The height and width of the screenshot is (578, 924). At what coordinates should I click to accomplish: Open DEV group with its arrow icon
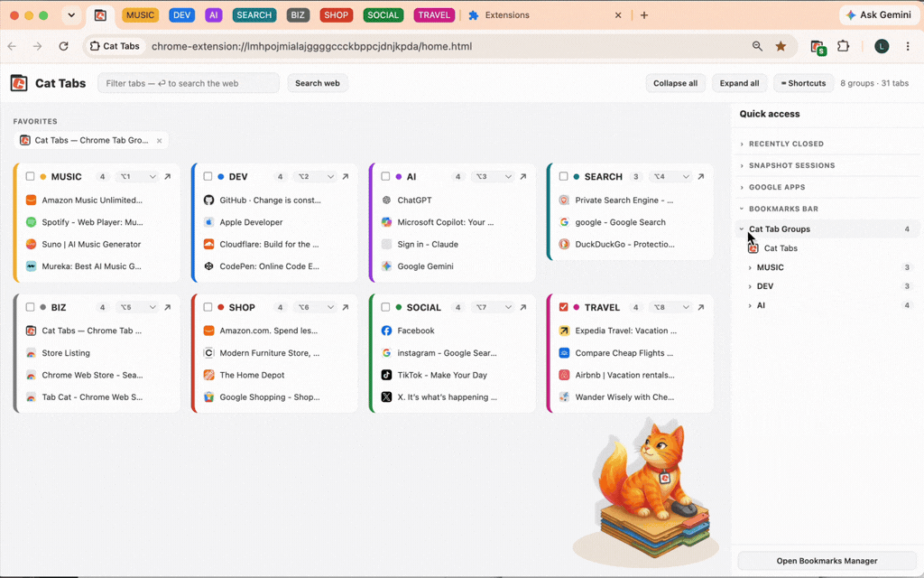point(346,176)
